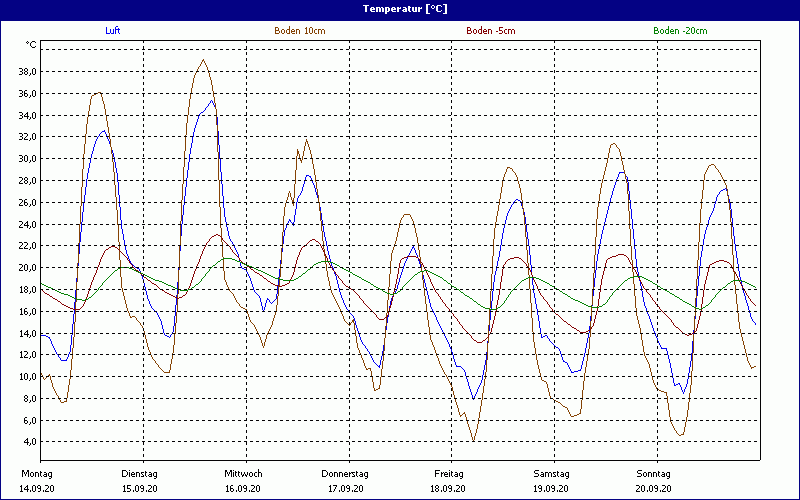Click the chart title "Temperatur [°C]"
This screenshot has height=500, width=800.
tap(405, 9)
